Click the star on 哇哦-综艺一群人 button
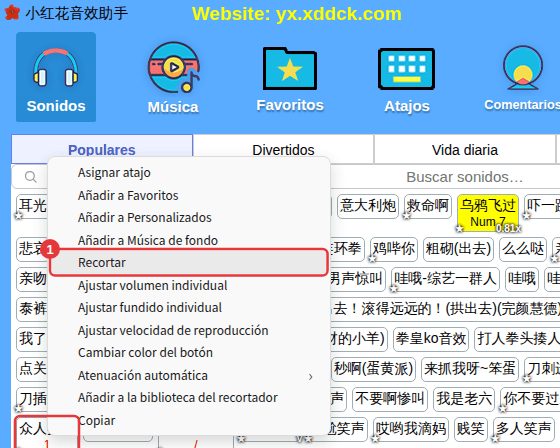 394,288
